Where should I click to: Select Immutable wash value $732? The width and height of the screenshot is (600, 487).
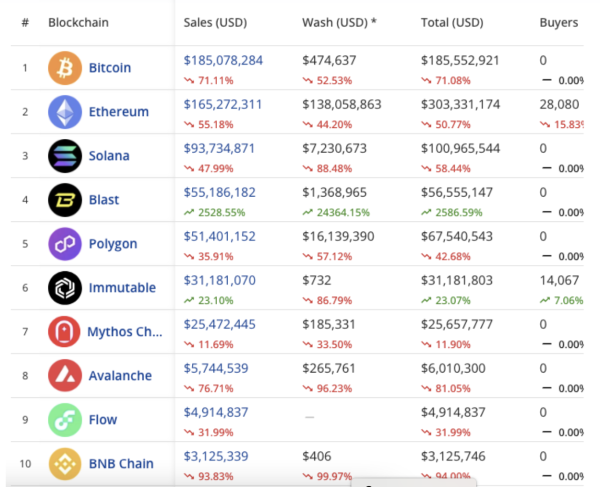pos(316,280)
